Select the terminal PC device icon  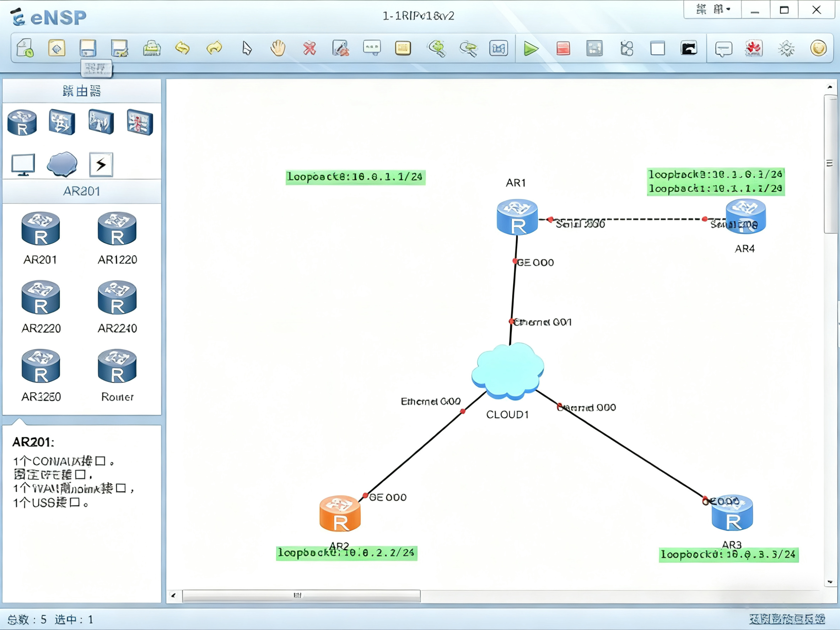point(23,164)
